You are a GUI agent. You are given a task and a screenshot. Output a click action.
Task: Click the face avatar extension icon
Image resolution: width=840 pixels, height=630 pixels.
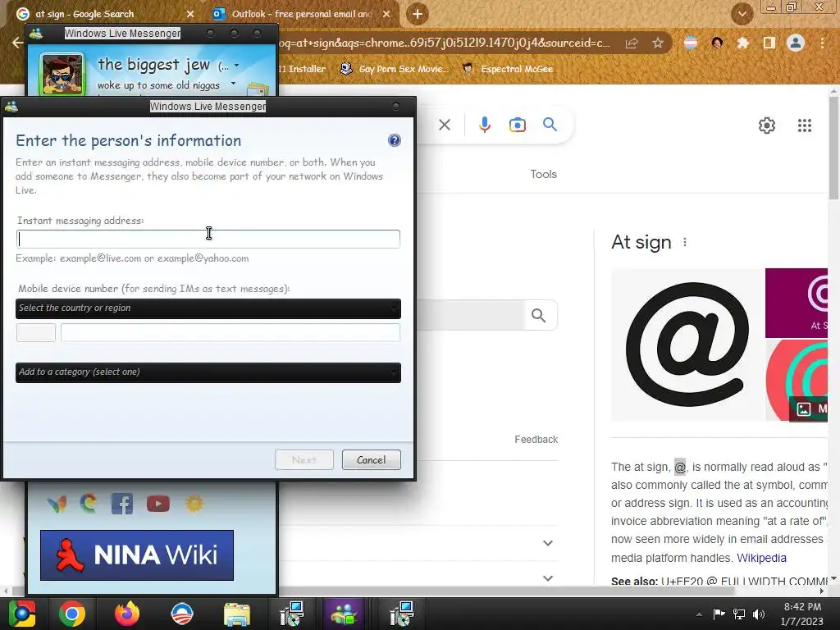pyautogui.click(x=717, y=43)
